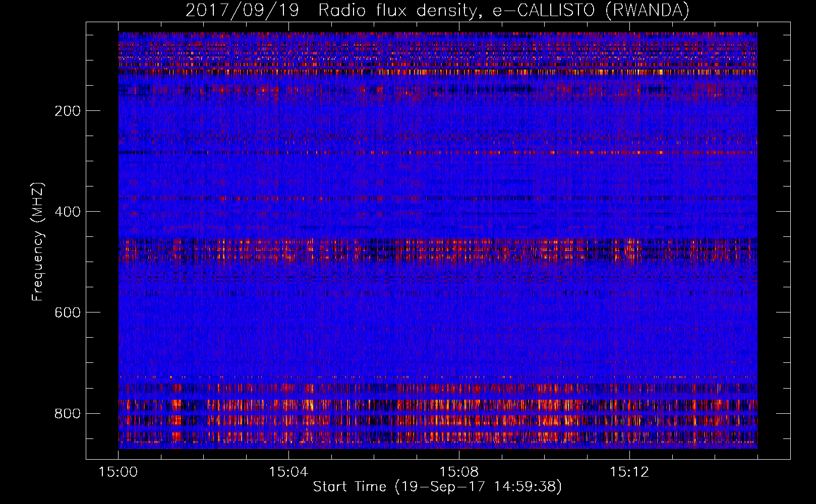Click the 600 frequency tick label
The width and height of the screenshot is (816, 504).
[x=68, y=312]
